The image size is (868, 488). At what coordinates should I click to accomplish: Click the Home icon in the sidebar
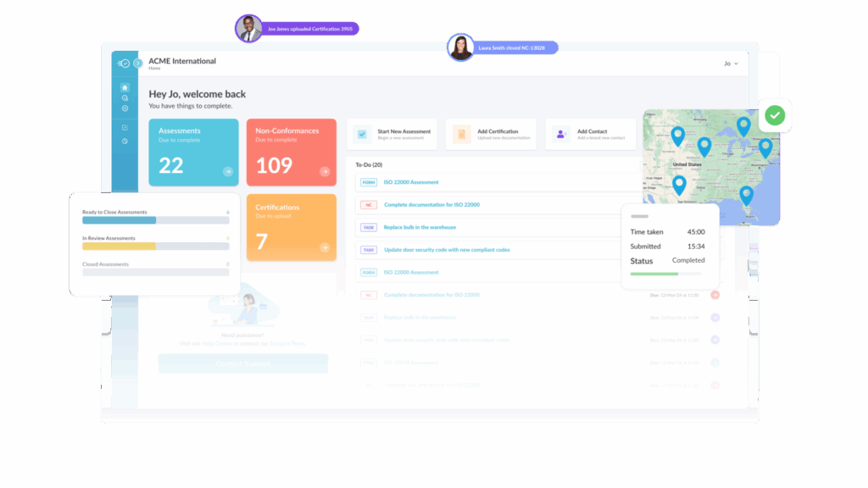[125, 87]
